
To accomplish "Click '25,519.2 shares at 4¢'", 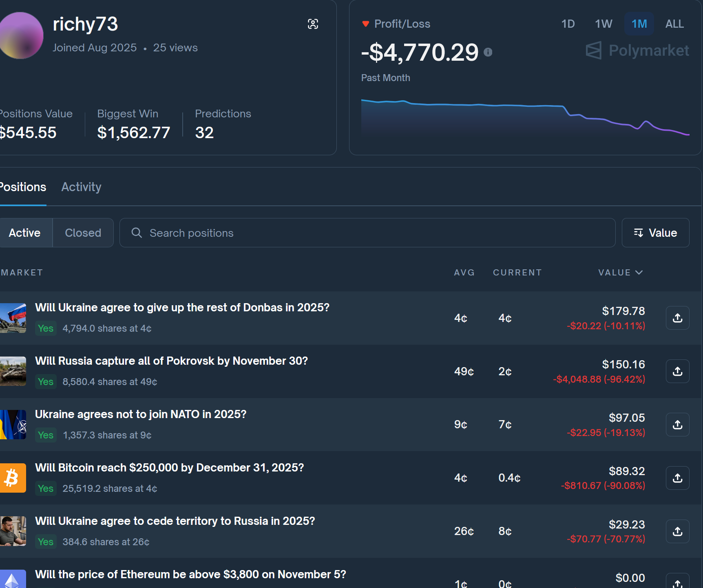I will click(x=110, y=489).
